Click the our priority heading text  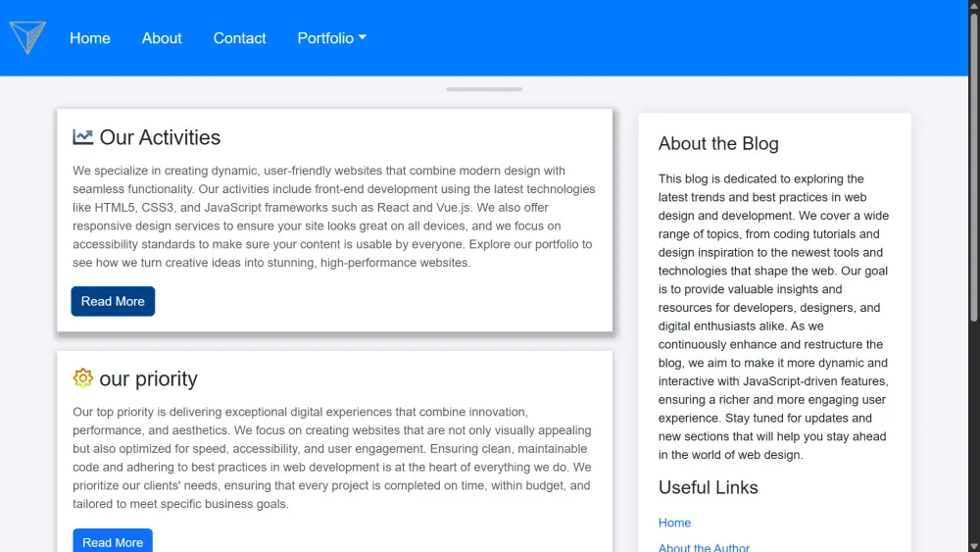click(x=148, y=378)
